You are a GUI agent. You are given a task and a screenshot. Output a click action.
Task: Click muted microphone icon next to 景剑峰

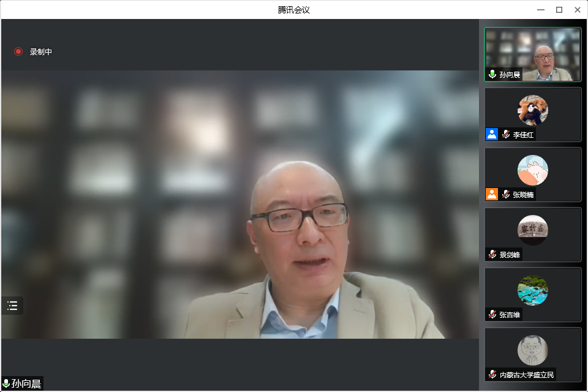tap(492, 254)
